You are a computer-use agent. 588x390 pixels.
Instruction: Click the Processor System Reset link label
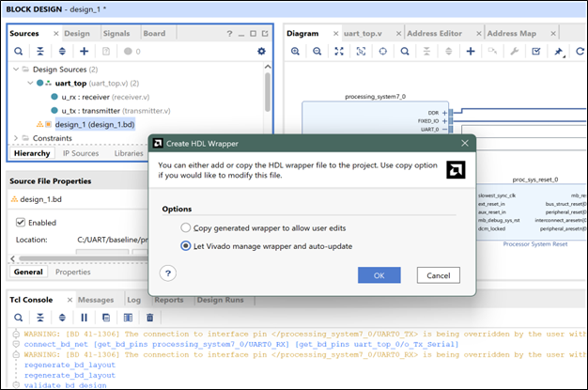pos(535,244)
